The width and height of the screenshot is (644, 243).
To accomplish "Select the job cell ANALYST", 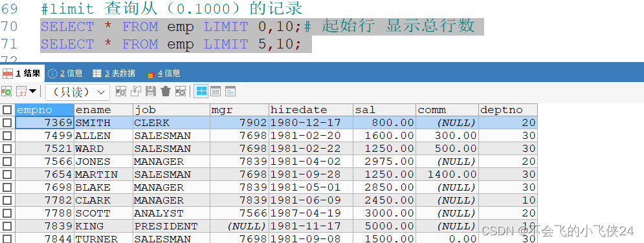I will (172, 213).
